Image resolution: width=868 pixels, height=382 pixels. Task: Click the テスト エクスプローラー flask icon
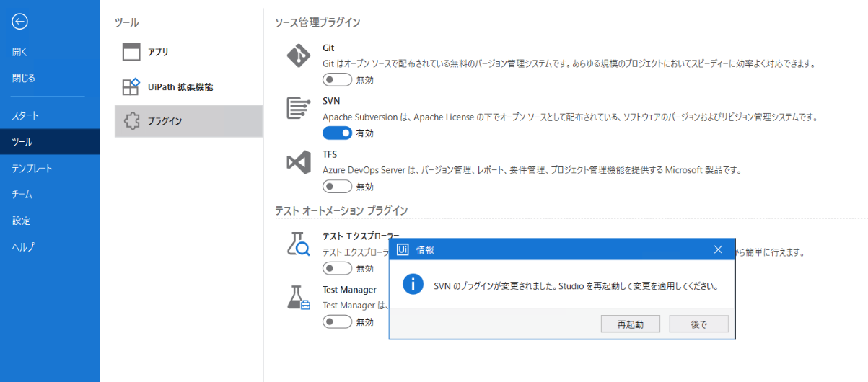click(x=298, y=244)
